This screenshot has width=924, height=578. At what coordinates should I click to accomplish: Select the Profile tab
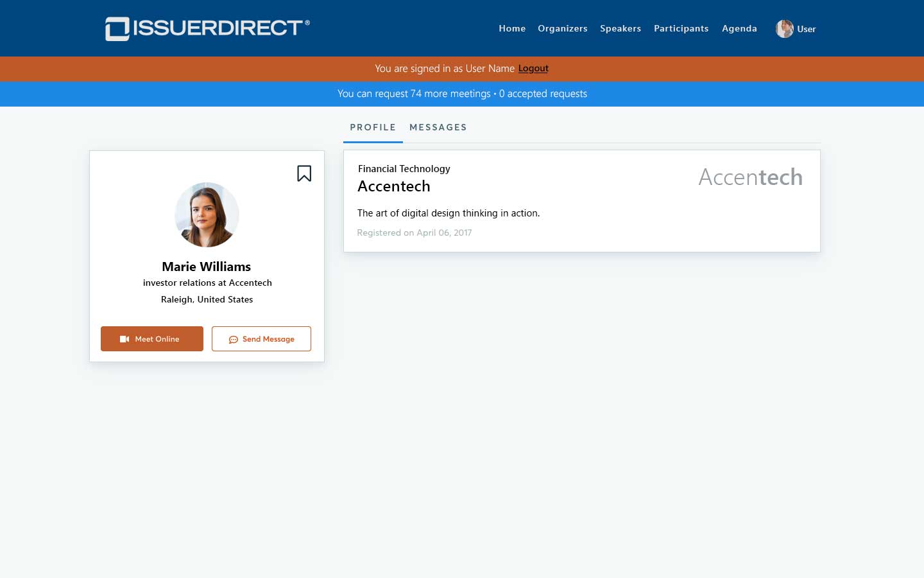point(373,127)
